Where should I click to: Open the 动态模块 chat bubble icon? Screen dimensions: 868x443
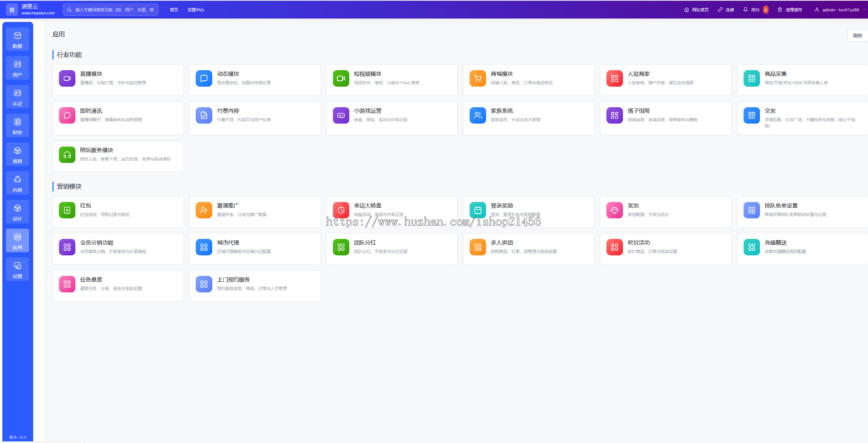coord(204,78)
